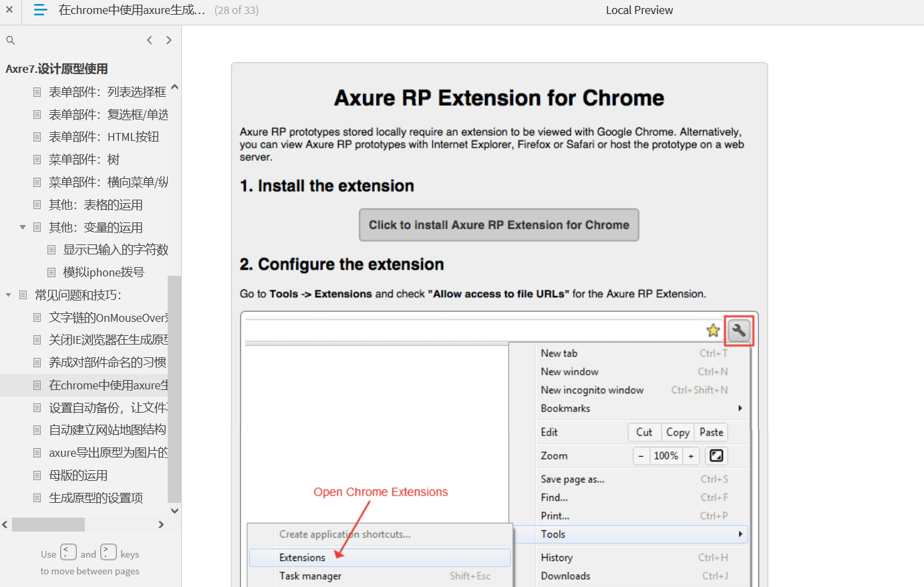Click the fullscreen icon beside Zoom controls

point(716,455)
